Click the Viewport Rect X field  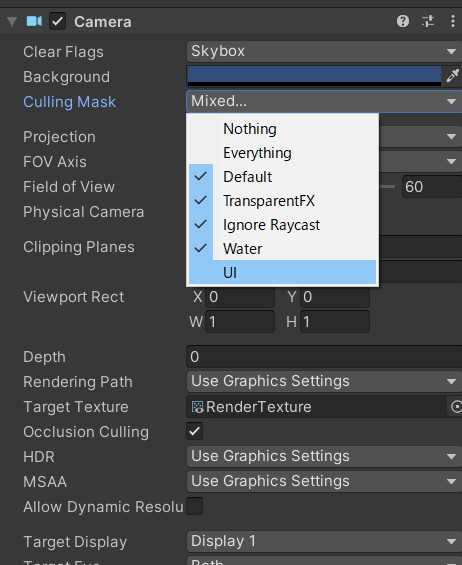click(x=240, y=297)
